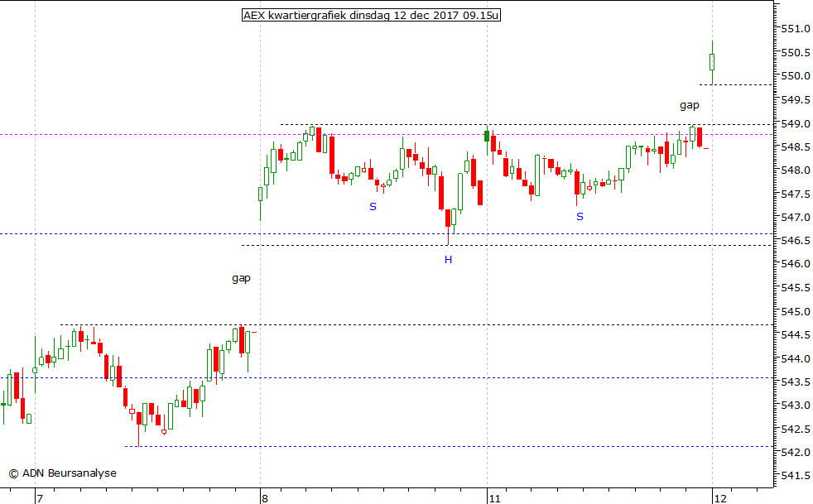The width and height of the screenshot is (813, 504).
Task: Click the blue 'H' head marker
Action: coord(448,259)
